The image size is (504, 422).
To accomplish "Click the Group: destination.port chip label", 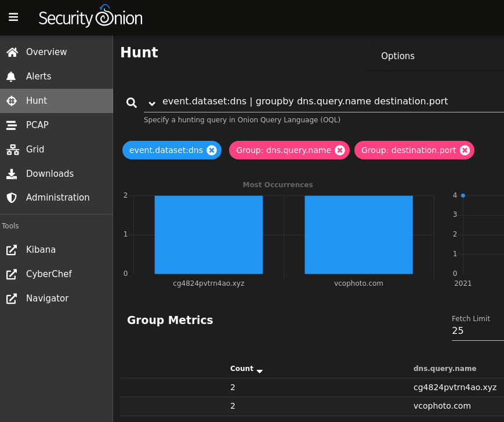I will click(x=408, y=150).
